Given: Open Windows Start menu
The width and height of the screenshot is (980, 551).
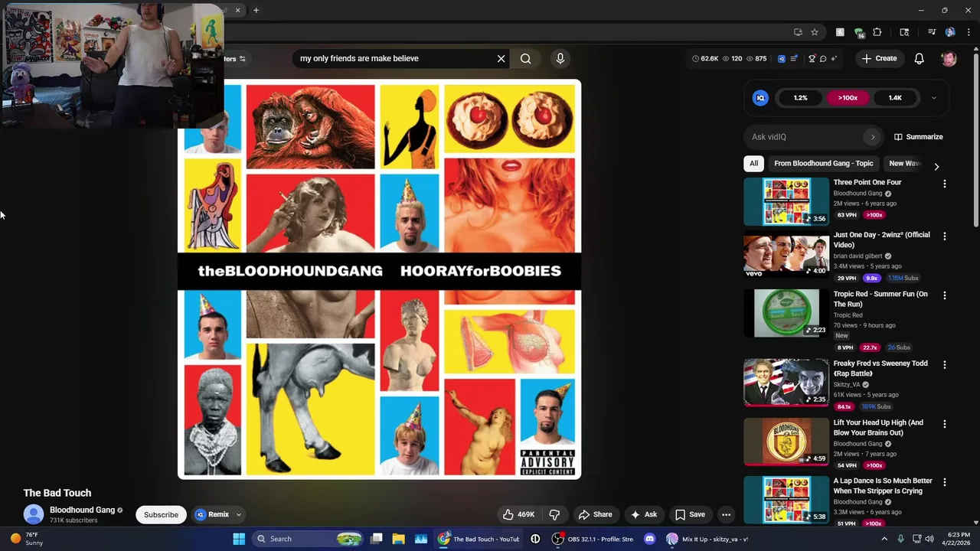Looking at the screenshot, I should point(239,539).
